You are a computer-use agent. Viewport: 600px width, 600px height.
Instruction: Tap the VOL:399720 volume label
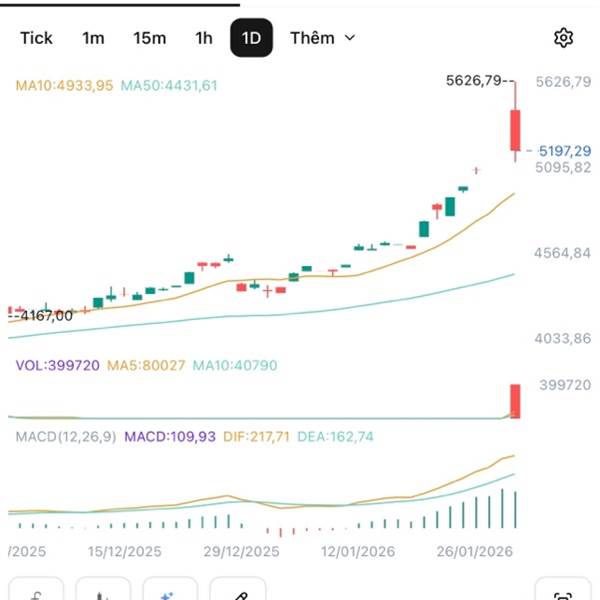pyautogui.click(x=57, y=366)
